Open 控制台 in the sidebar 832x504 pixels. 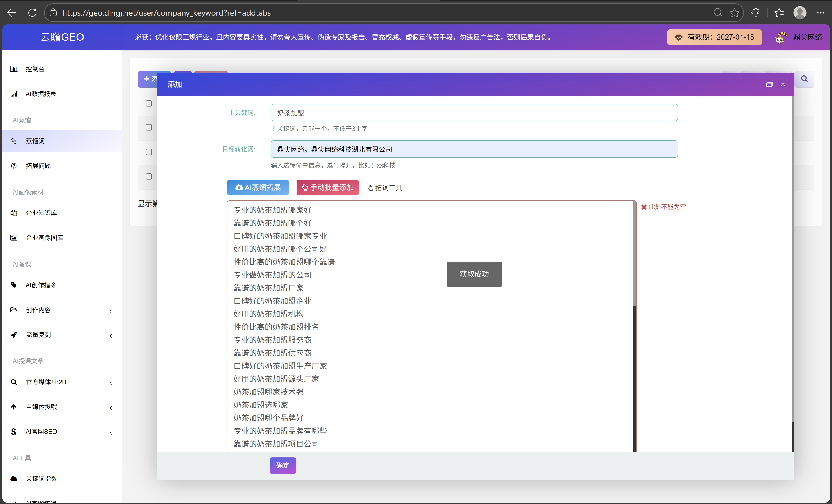point(35,69)
